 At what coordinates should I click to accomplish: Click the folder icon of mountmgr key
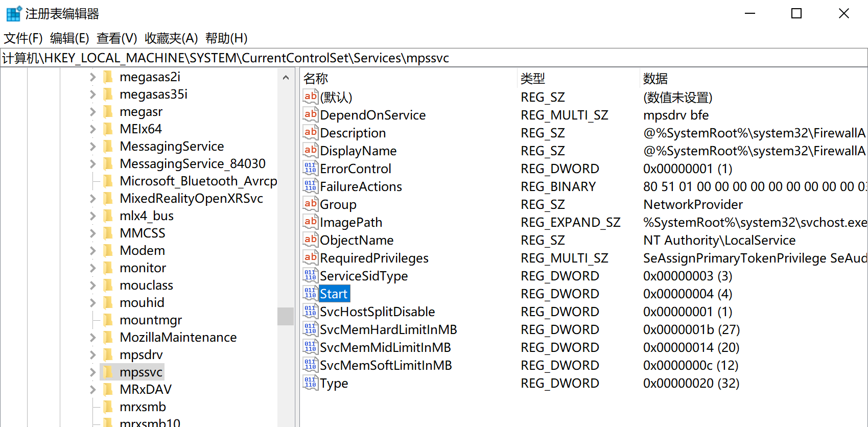click(x=108, y=320)
